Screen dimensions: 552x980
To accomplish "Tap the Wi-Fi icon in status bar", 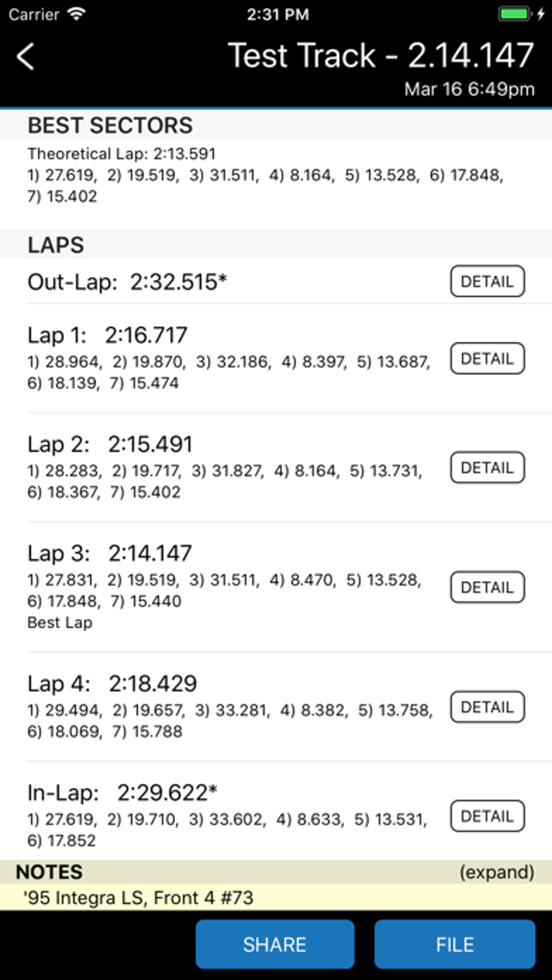I will pos(77,14).
